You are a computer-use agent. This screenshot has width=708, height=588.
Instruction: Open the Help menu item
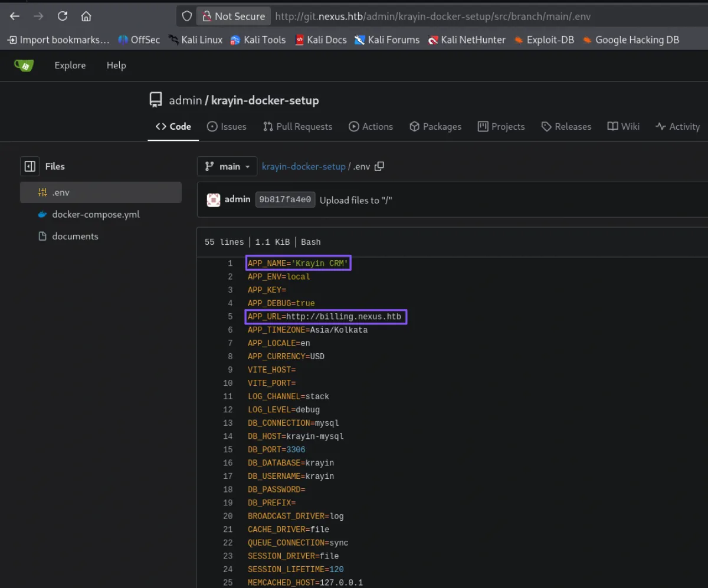116,65
